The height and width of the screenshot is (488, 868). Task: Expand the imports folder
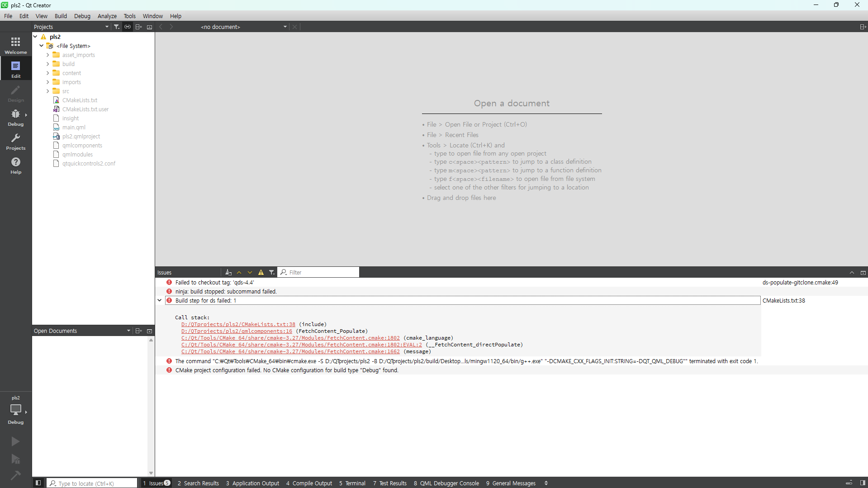pyautogui.click(x=48, y=82)
